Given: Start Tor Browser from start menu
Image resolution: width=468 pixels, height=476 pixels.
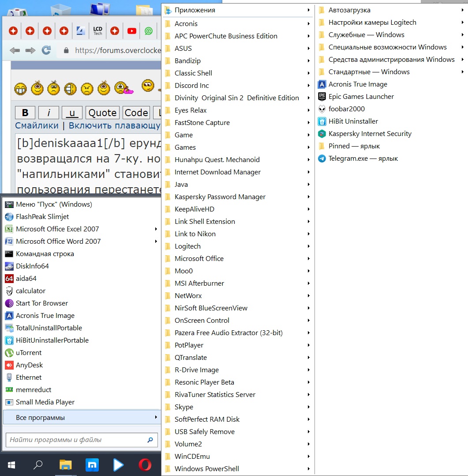Looking at the screenshot, I should point(82,303).
